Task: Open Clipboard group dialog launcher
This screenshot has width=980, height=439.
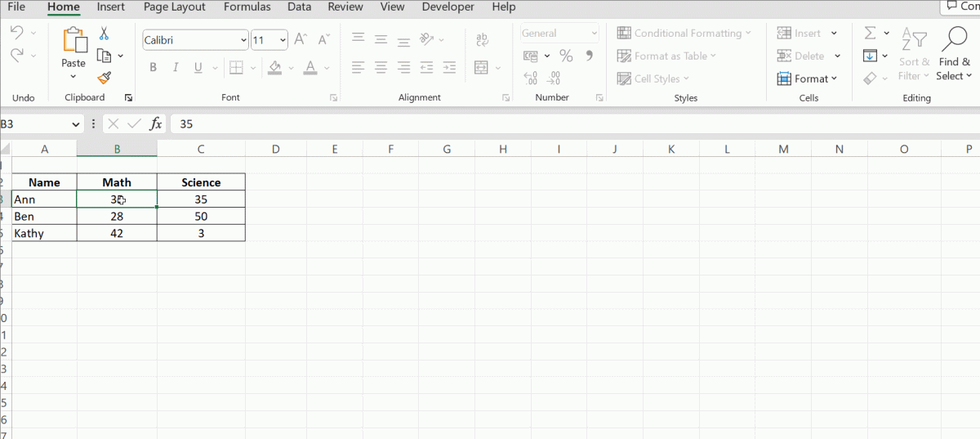Action: click(x=128, y=97)
